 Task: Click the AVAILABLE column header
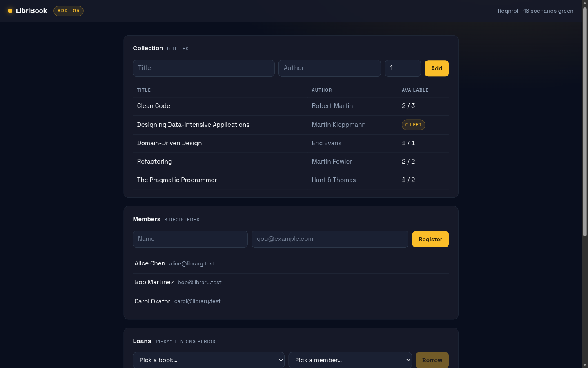(415, 90)
